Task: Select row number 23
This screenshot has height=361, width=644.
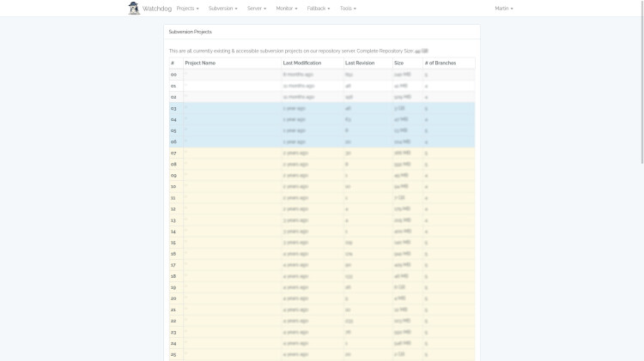Action: tap(322, 333)
